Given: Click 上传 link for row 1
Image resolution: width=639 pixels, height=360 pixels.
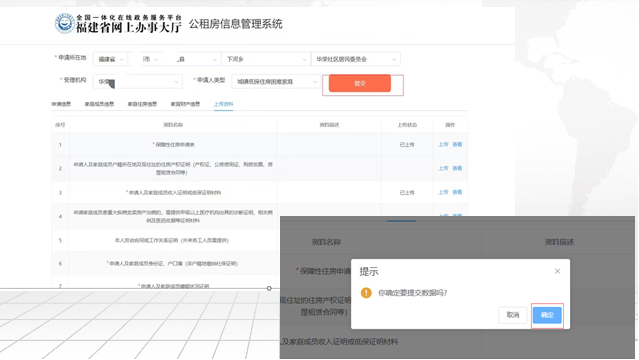Looking at the screenshot, I should (x=443, y=144).
